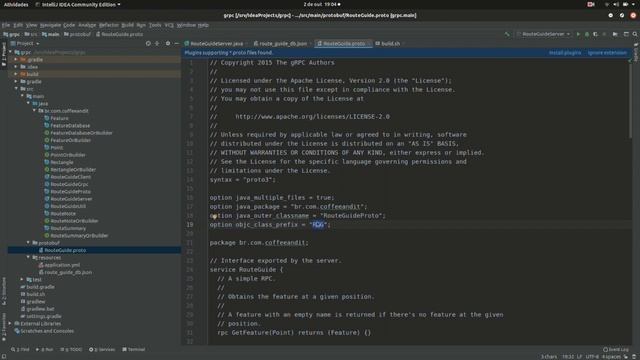
Task: Start debugging with the bug icon
Action: click(587, 34)
